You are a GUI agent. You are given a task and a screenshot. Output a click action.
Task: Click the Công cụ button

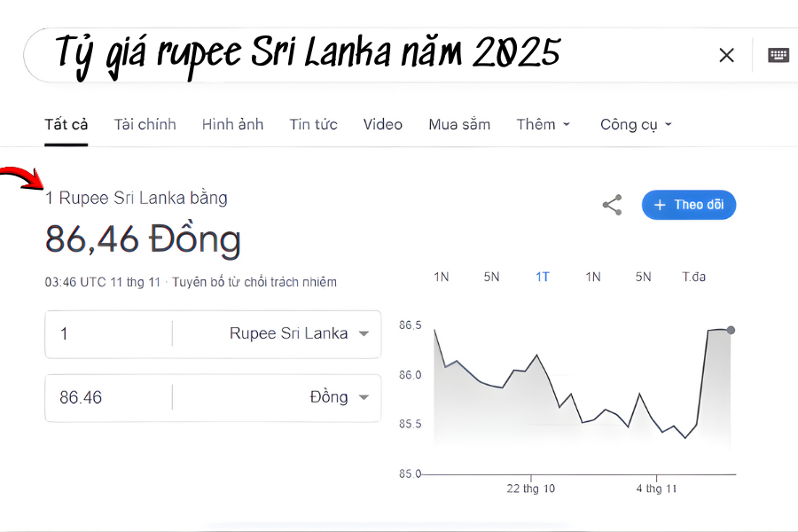point(635,124)
